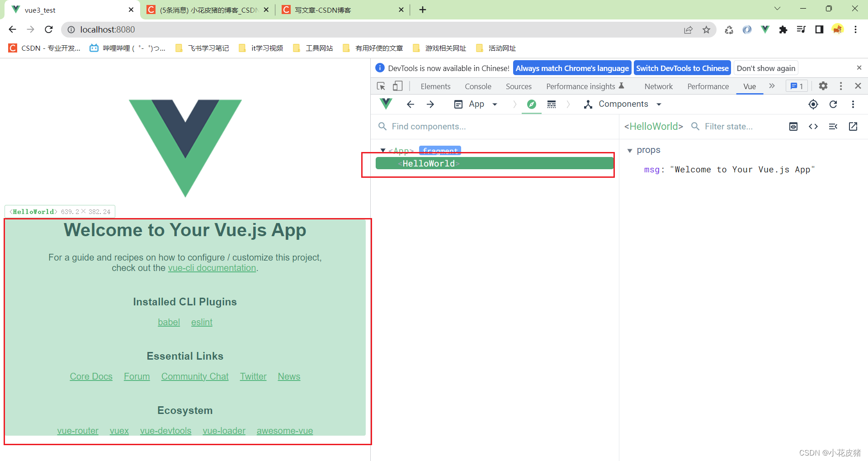Switch to the Inspector compass view

click(532, 104)
